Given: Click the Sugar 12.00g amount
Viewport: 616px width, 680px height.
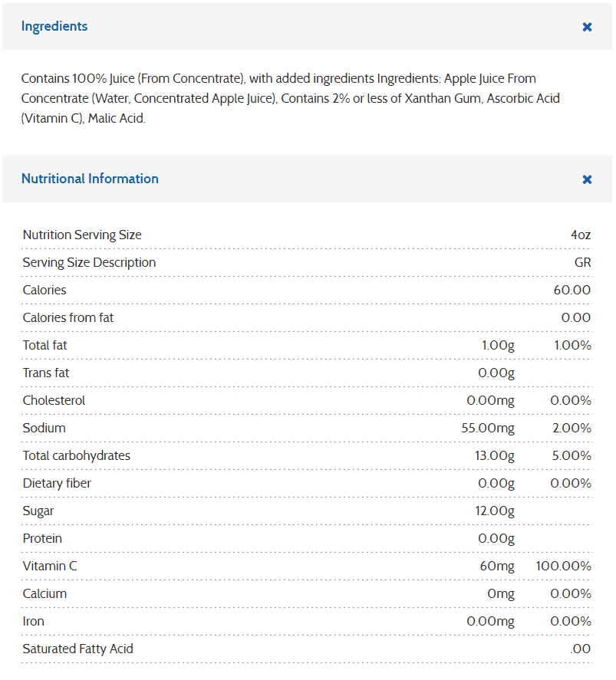Looking at the screenshot, I should pyautogui.click(x=495, y=511).
